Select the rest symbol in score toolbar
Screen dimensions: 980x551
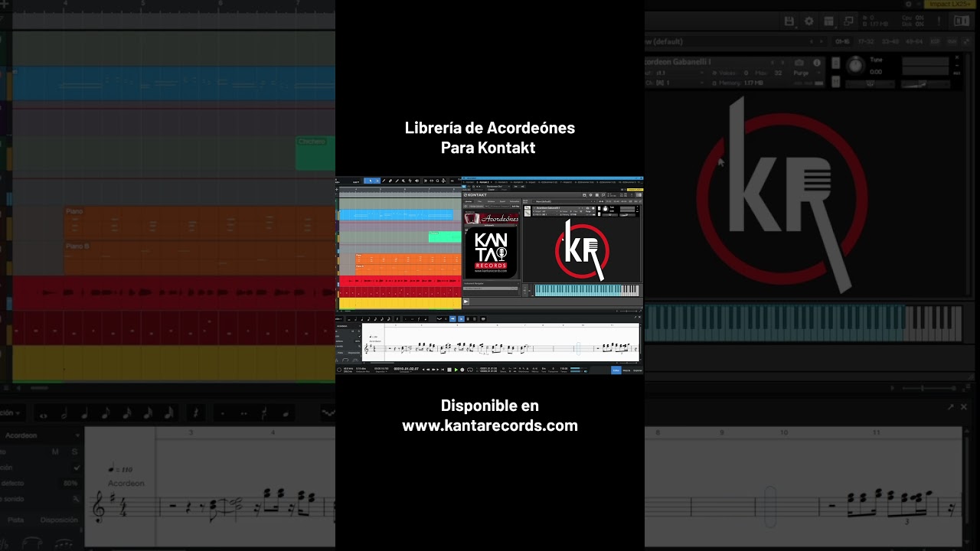[196, 413]
